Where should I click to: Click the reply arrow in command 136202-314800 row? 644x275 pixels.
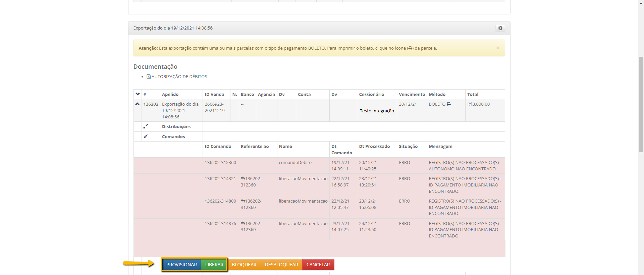pyautogui.click(x=243, y=201)
